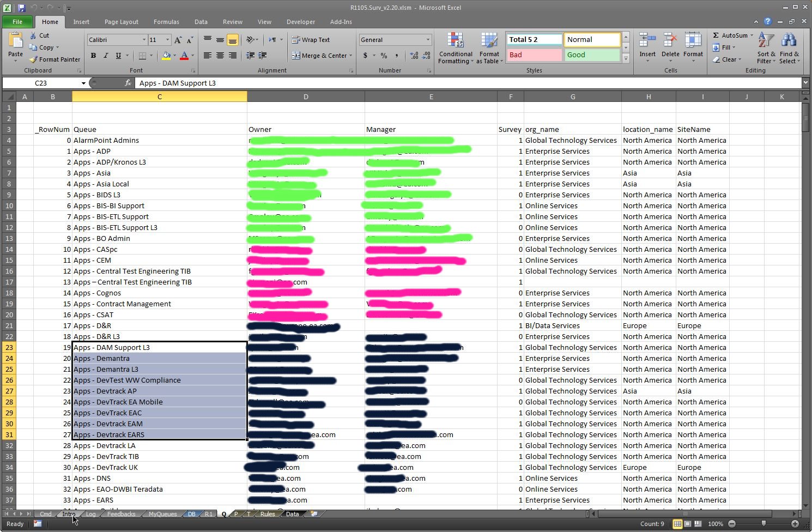
Task: Click the Name Box showing C23
Action: click(x=41, y=83)
